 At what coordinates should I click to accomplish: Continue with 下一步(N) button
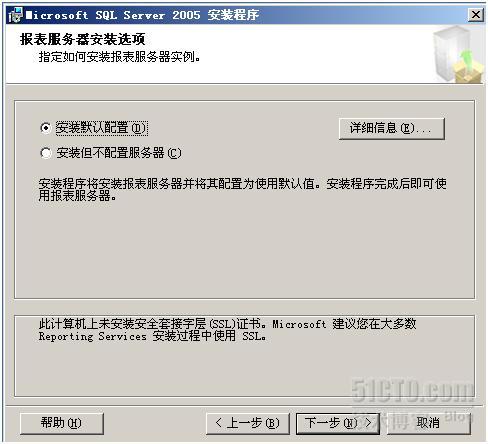tap(338, 423)
